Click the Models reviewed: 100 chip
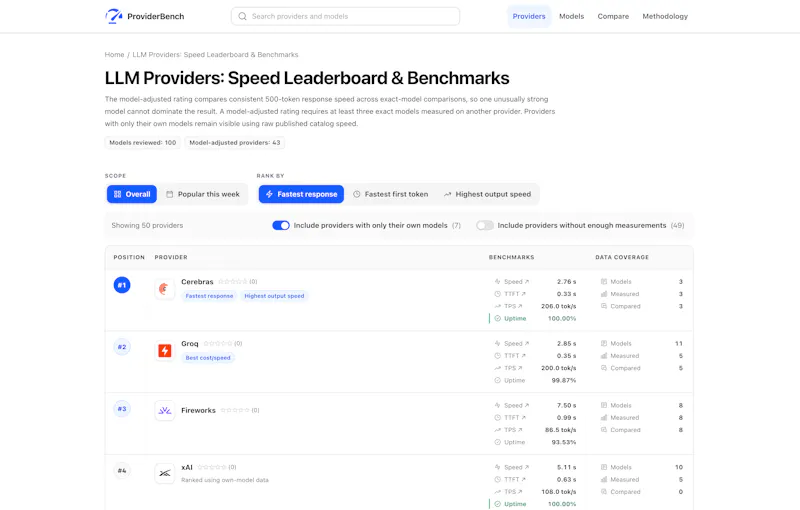 coord(143,143)
